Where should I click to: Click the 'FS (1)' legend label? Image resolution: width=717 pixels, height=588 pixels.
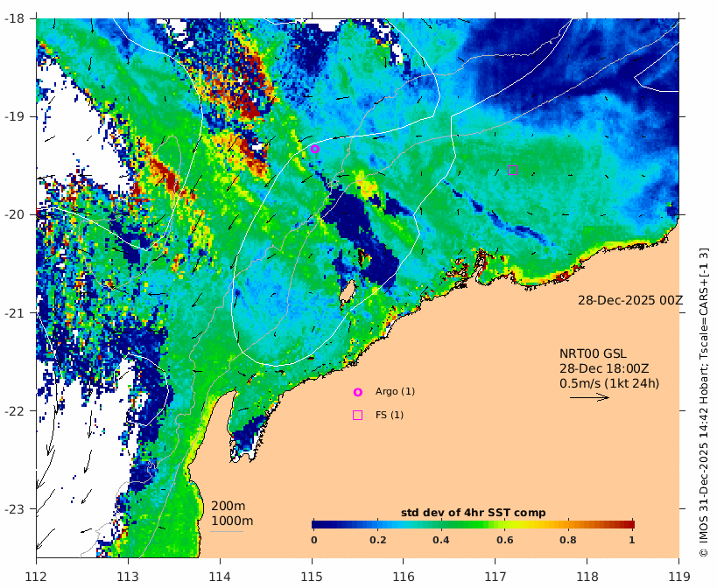[x=390, y=415]
